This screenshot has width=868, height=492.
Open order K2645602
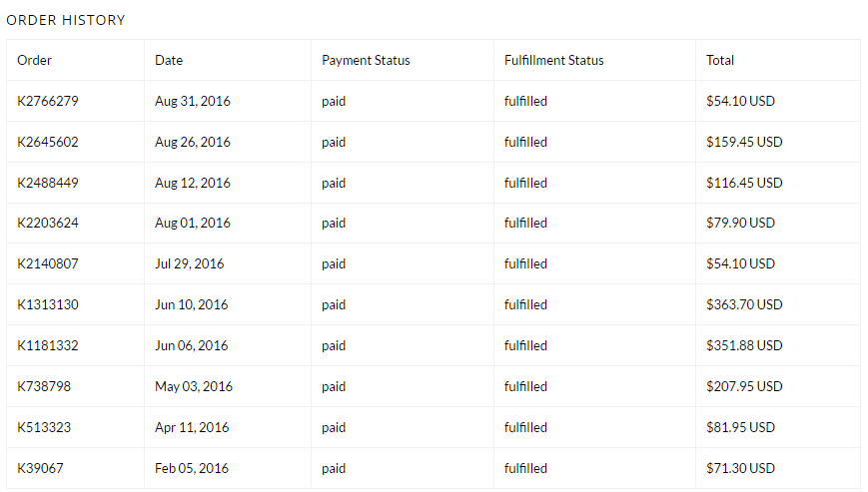[48, 142]
